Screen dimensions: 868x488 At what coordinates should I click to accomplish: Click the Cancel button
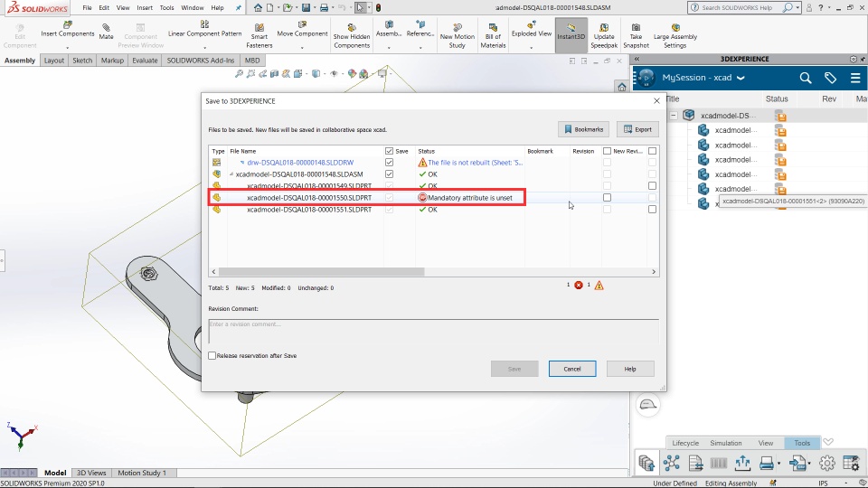pos(572,369)
